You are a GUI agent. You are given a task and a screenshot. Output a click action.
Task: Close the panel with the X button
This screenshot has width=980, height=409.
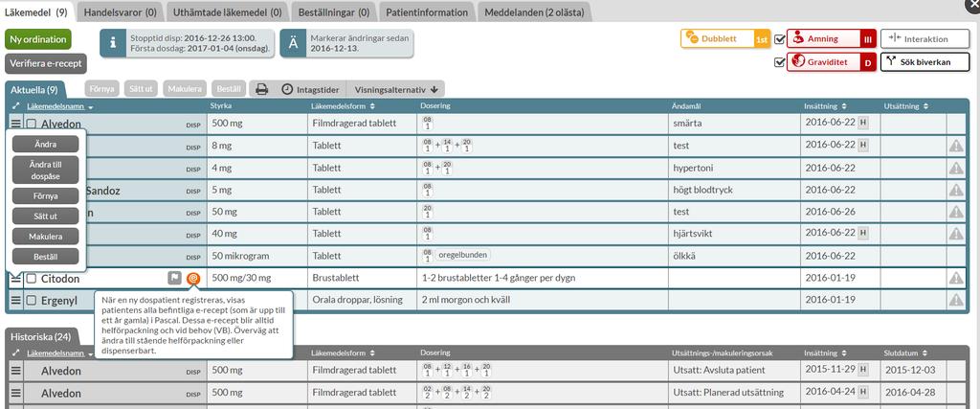click(972, 4)
